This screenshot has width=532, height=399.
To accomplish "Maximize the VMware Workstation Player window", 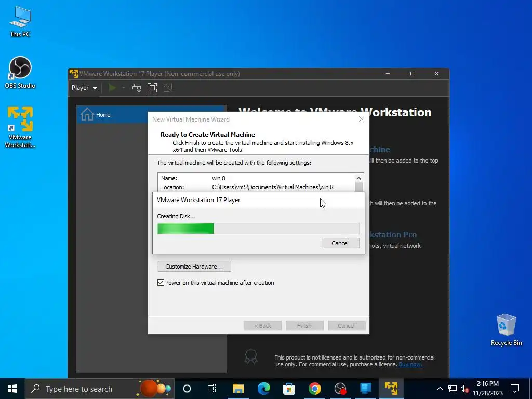I will 412,73.
